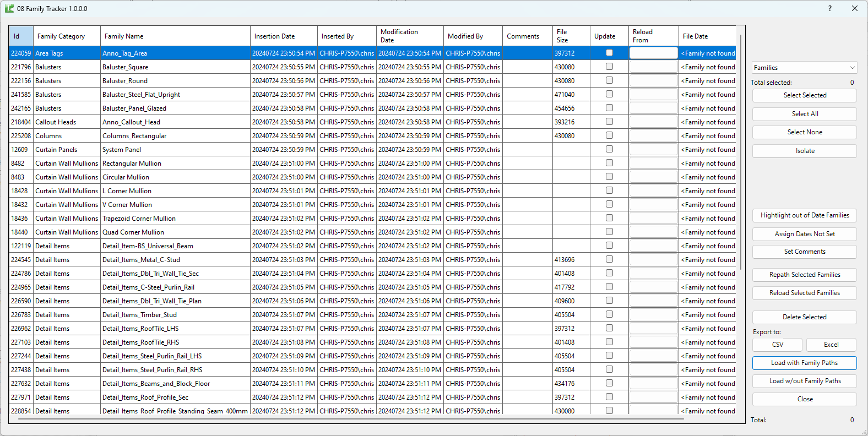
Task: Toggle Update checkbox for Baluster_Square
Action: pyautogui.click(x=609, y=67)
